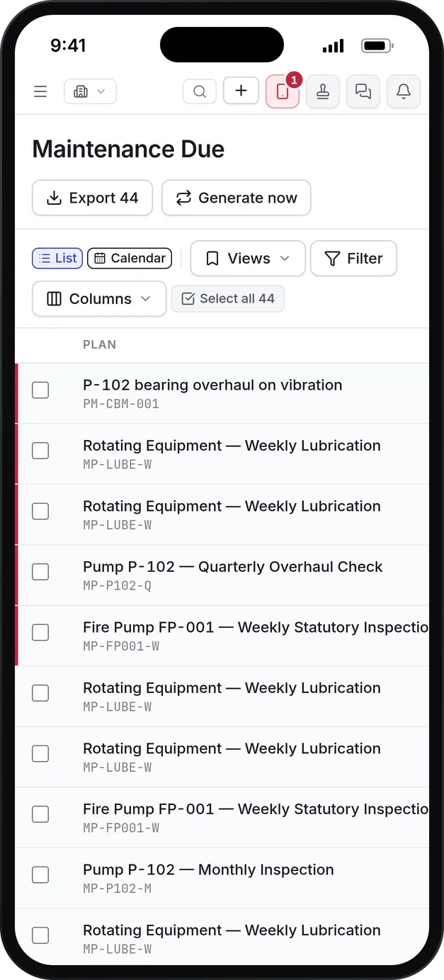Open the Filter button
This screenshot has width=444, height=980.
coord(353,259)
